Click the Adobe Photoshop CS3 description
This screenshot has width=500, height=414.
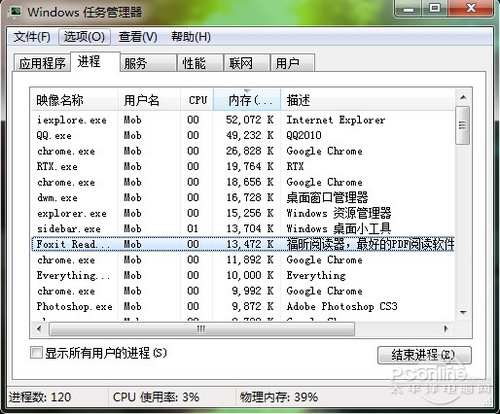pos(342,306)
